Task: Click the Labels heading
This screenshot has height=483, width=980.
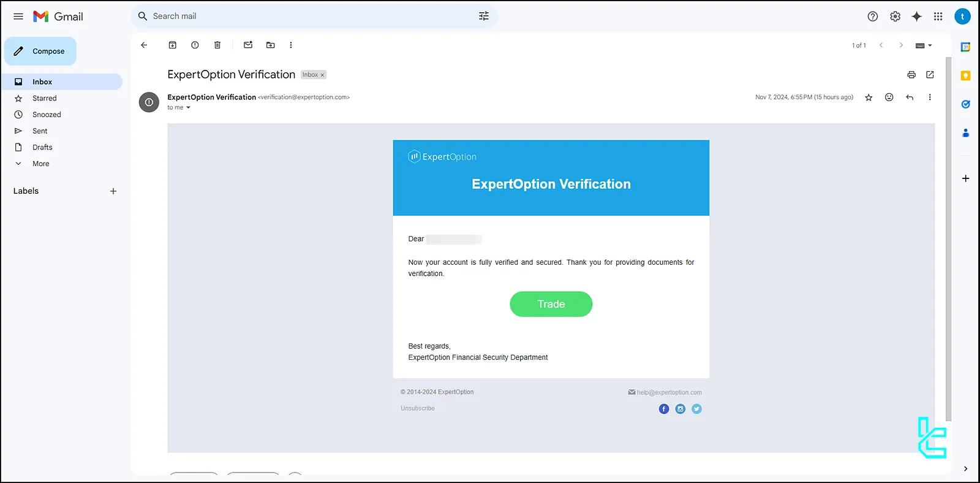Action: click(x=26, y=191)
